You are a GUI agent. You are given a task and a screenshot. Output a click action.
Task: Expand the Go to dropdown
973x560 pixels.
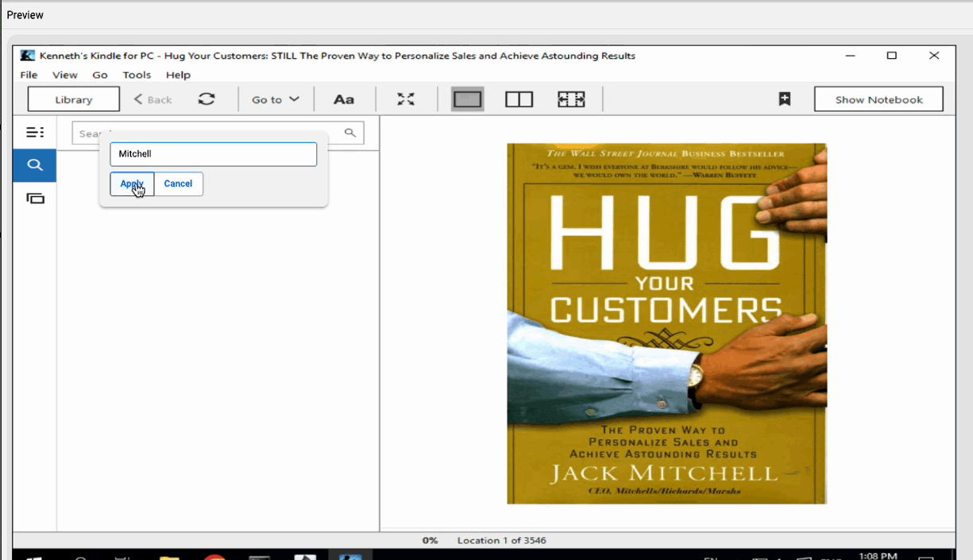[275, 99]
